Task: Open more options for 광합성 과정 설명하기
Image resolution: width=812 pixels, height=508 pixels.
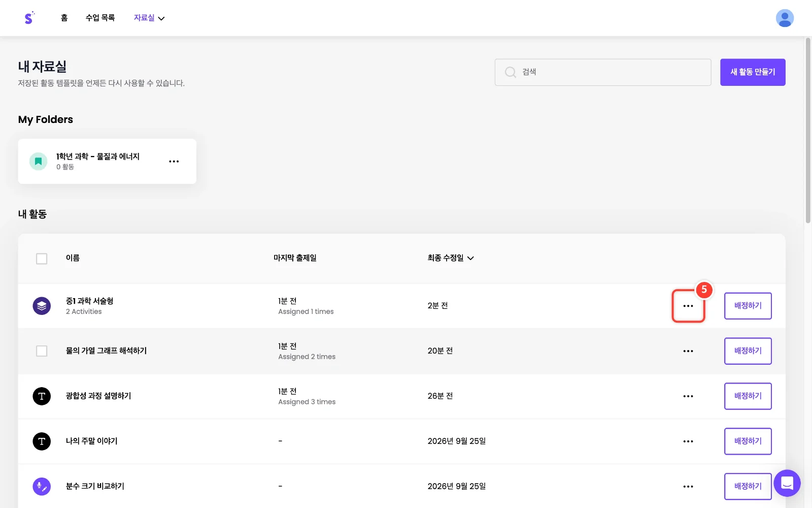Action: (x=688, y=396)
